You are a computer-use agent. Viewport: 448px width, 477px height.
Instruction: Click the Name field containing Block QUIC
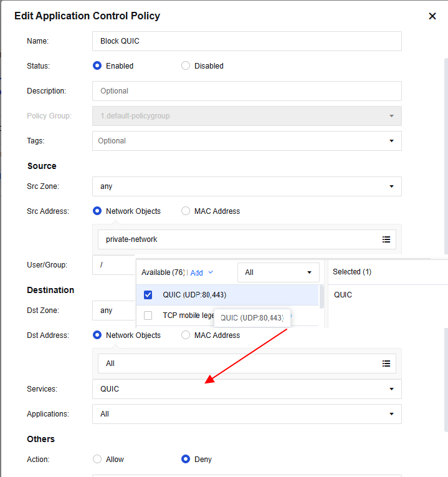click(x=247, y=41)
